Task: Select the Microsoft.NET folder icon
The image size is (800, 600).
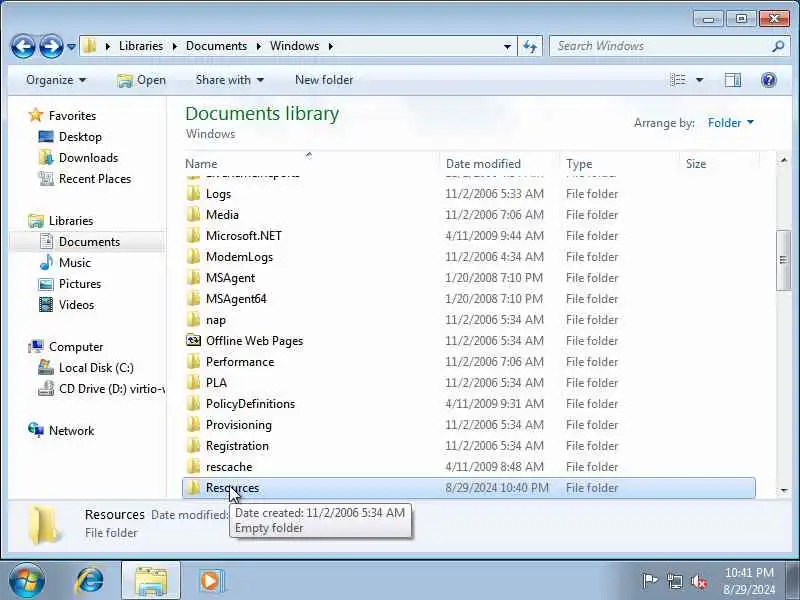Action: point(193,236)
